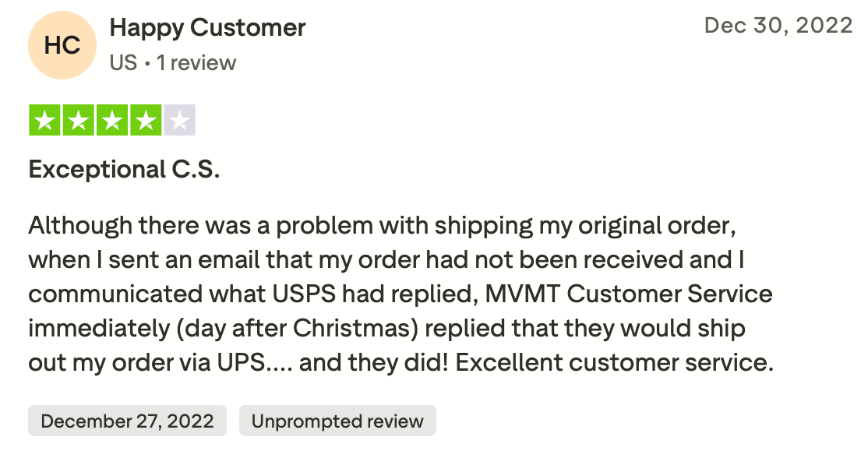Click the December 27, 2022 experience badge
This screenshot has height=458, width=868.
point(127,421)
